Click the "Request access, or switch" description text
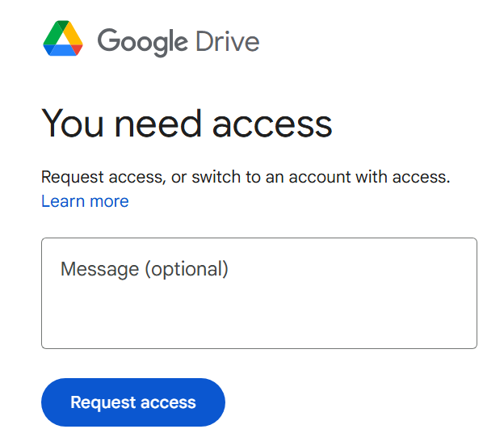 (141, 177)
